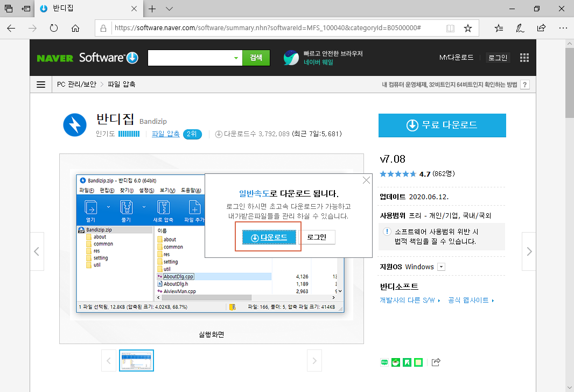Close the 반디집 browser tab
574x392 pixels.
pyautogui.click(x=134, y=9)
